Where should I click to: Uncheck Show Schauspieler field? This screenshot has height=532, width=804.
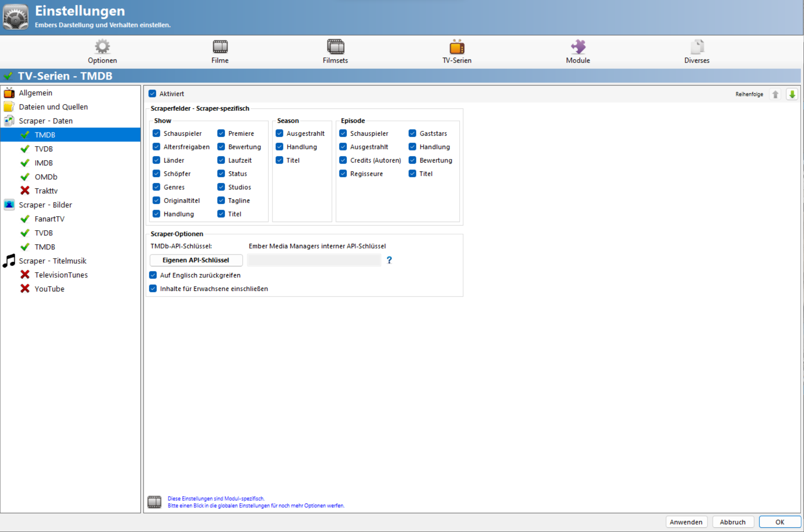[156, 133]
